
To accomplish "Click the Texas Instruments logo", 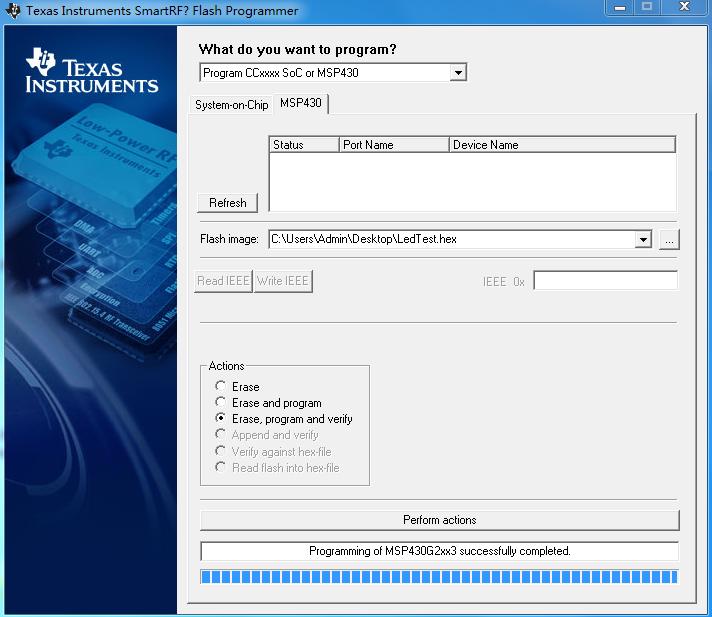I will click(x=92, y=71).
